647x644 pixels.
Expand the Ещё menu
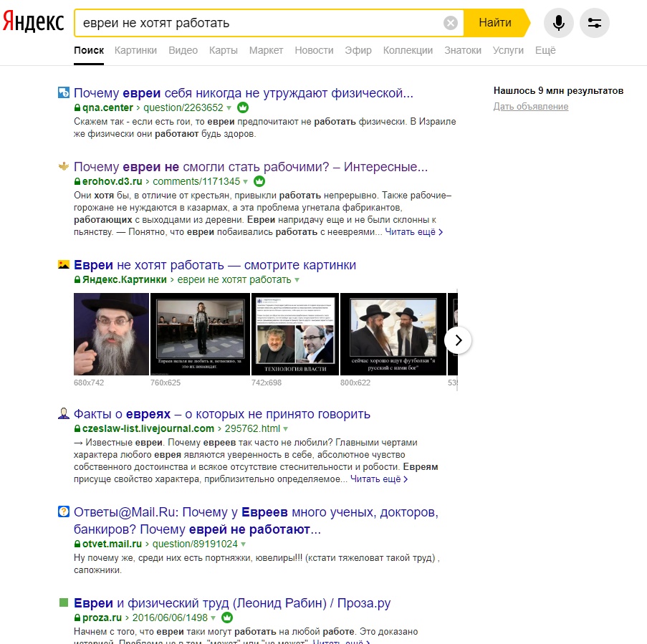545,50
